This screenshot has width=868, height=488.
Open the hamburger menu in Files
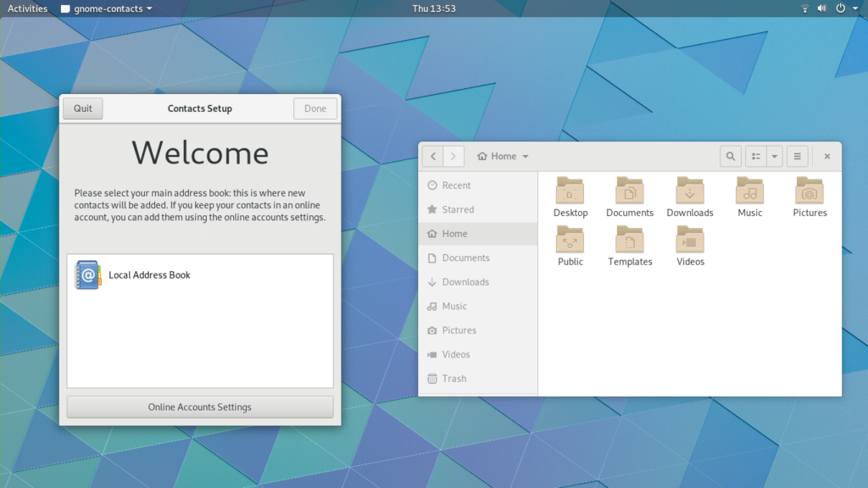coord(797,156)
